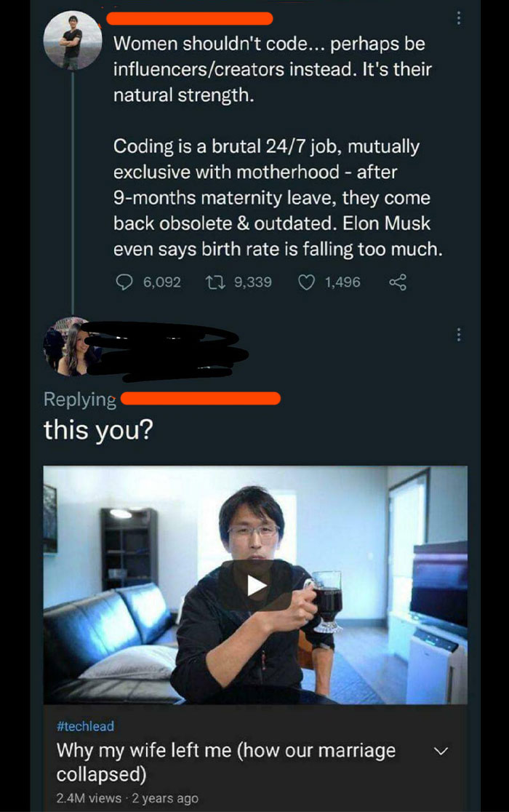Open the reply tweet's three-dot menu
Viewport: 509px width, 812px height.
pos(459,335)
